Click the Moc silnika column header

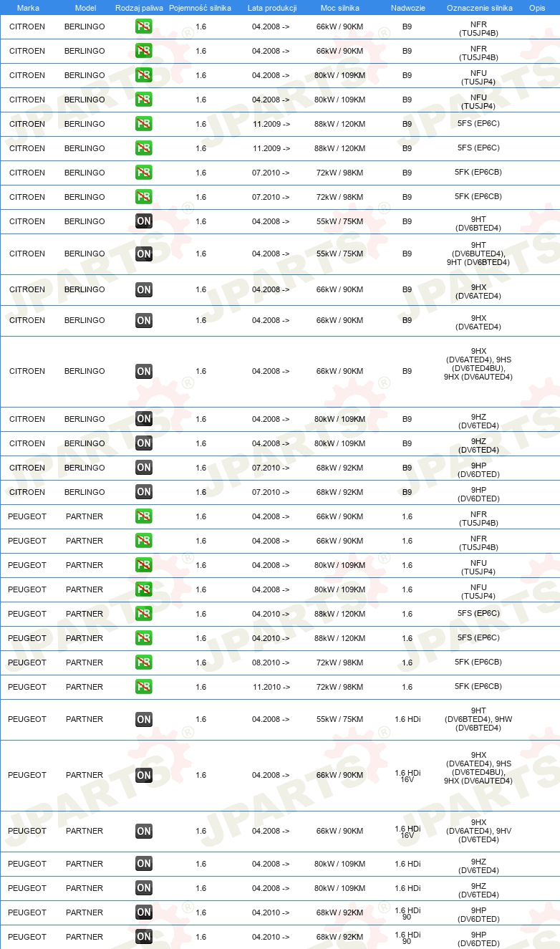340,8
